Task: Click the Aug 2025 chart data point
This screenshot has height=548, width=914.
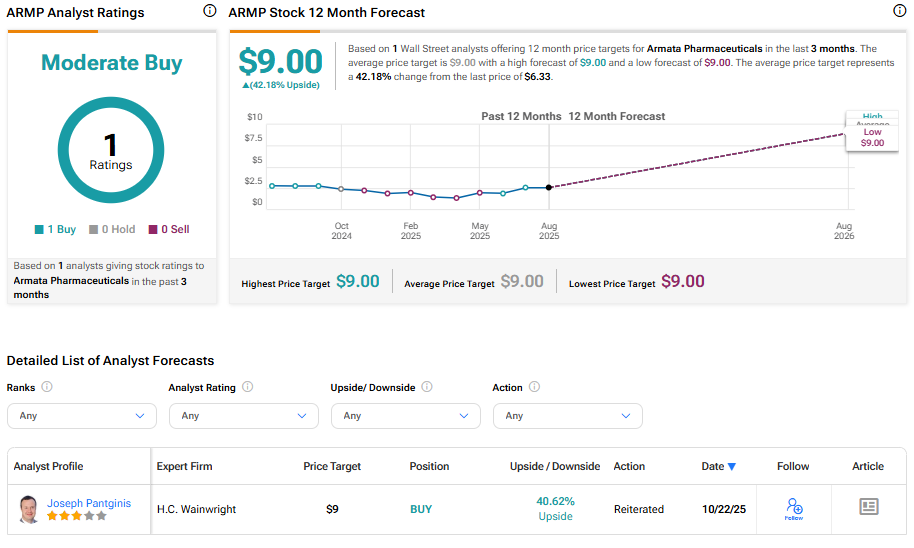Action: [x=549, y=187]
